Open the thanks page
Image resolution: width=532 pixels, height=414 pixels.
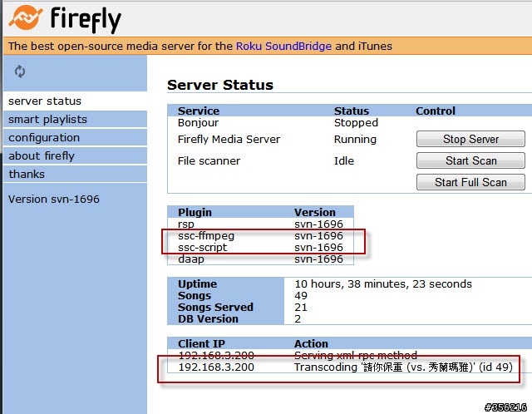75,175
